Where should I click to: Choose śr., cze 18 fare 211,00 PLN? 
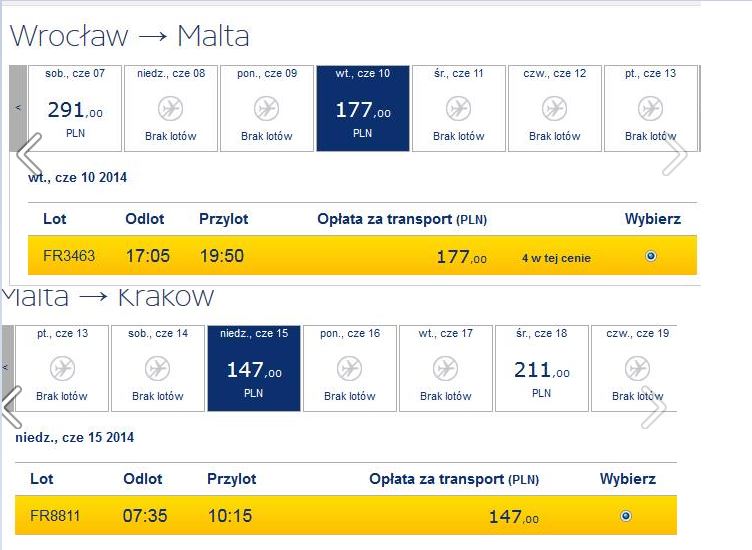(541, 368)
